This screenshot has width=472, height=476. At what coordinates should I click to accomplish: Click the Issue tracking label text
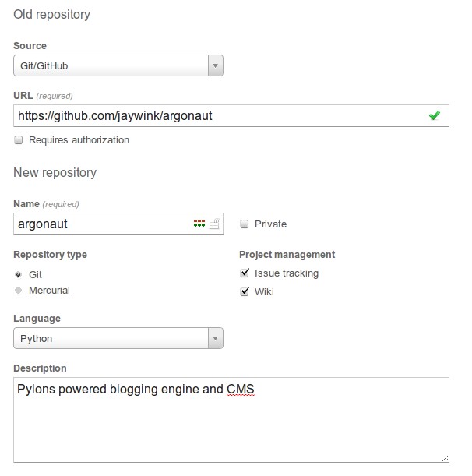287,273
